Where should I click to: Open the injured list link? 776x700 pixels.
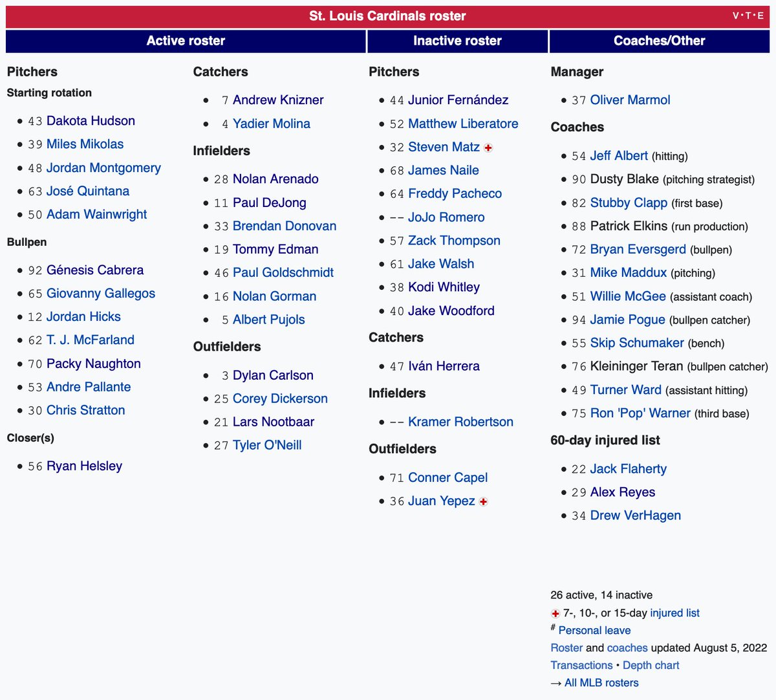pyautogui.click(x=674, y=613)
